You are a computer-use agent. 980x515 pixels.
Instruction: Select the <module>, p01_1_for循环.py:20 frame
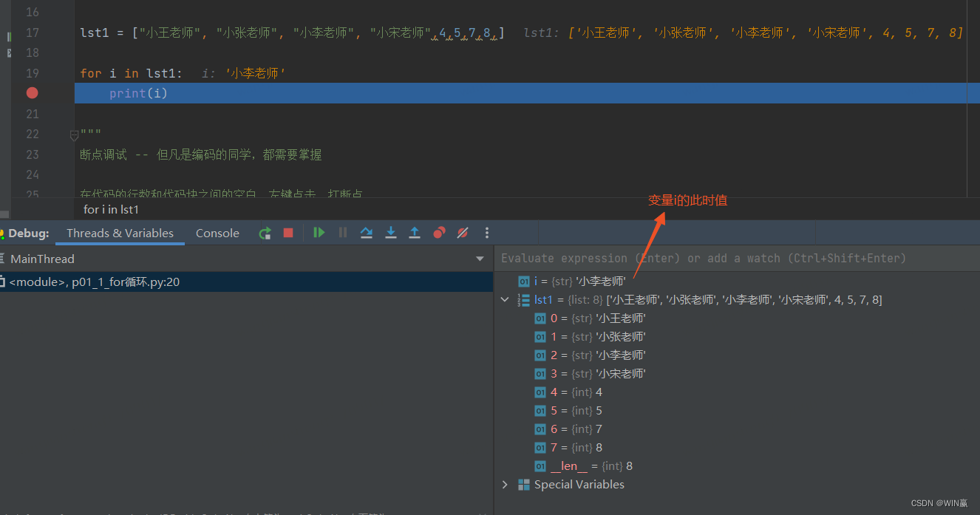click(247, 282)
